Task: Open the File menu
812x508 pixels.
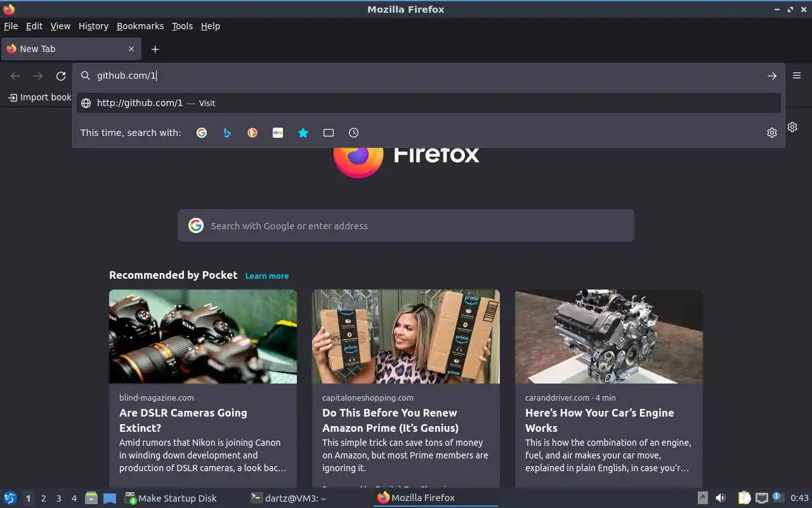Action: (x=11, y=26)
